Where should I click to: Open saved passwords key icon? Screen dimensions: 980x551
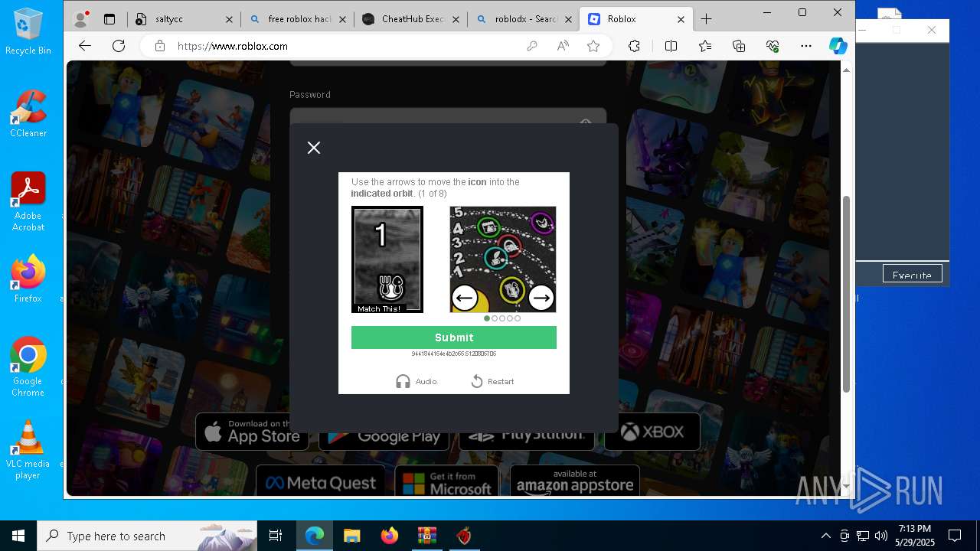(x=532, y=46)
